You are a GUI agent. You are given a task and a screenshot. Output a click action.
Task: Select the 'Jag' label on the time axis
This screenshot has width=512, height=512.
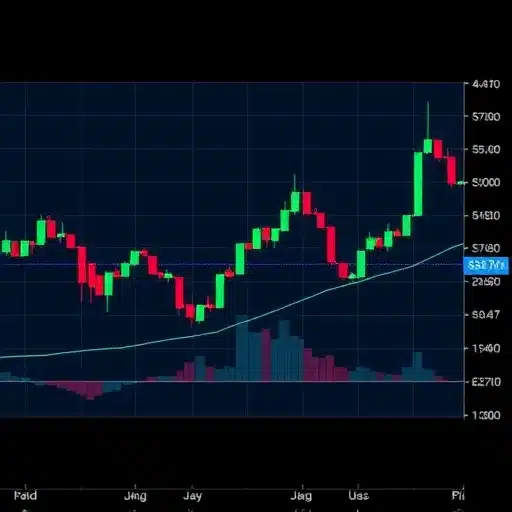301,496
